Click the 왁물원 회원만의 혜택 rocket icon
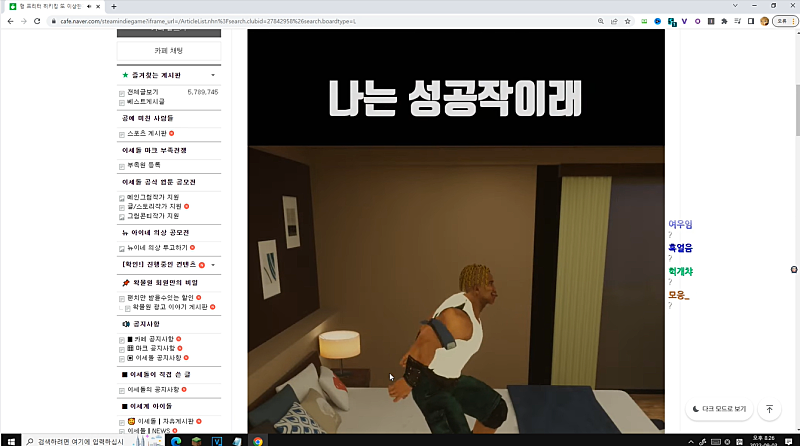Image resolution: width=800 pixels, height=446 pixels. pos(126,283)
